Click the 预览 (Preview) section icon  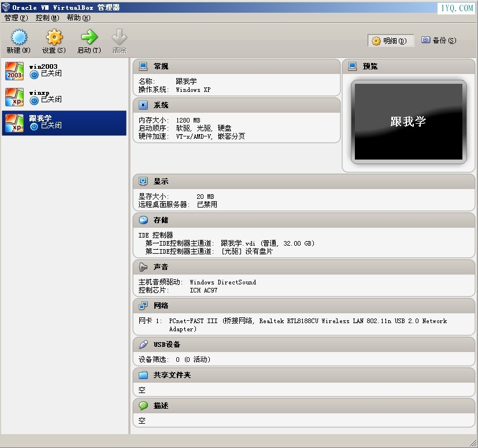click(352, 66)
